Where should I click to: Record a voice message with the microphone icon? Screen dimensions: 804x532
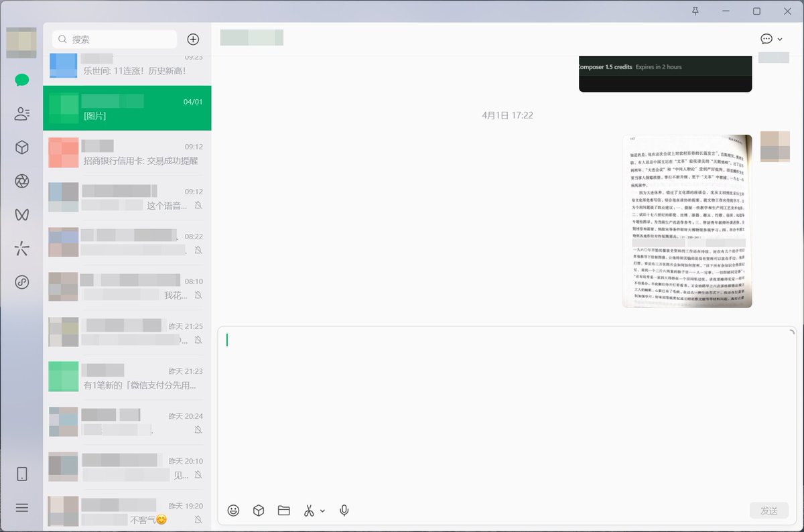point(344,510)
